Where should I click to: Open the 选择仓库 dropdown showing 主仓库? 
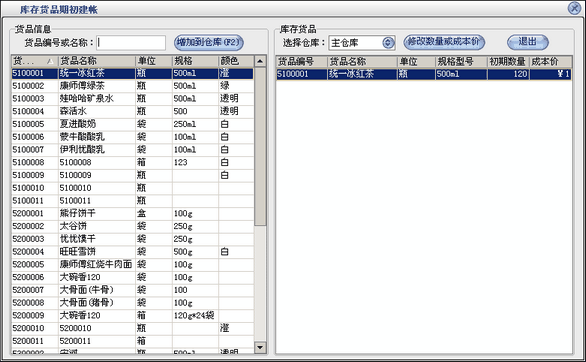tap(388, 43)
